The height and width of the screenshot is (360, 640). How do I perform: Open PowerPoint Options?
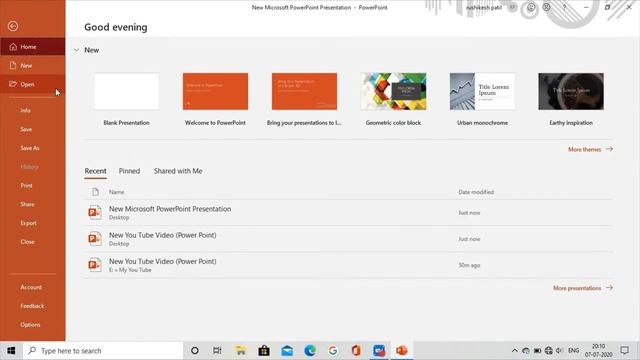(30, 324)
